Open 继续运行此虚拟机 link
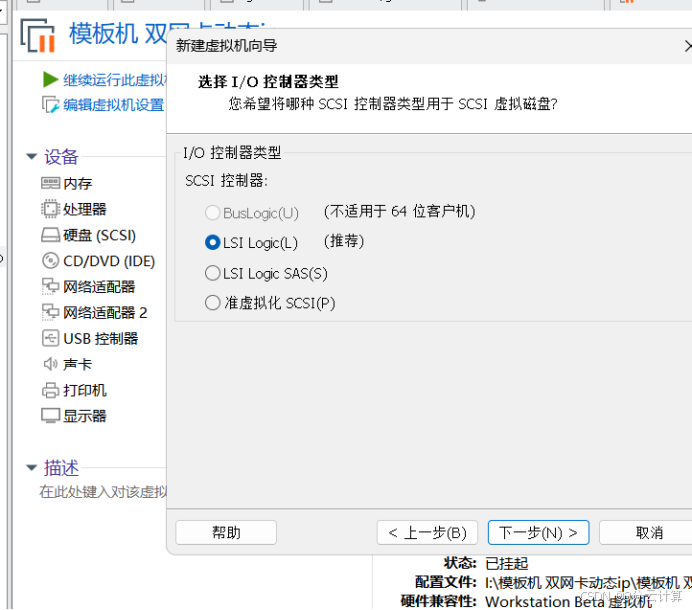 point(115,80)
